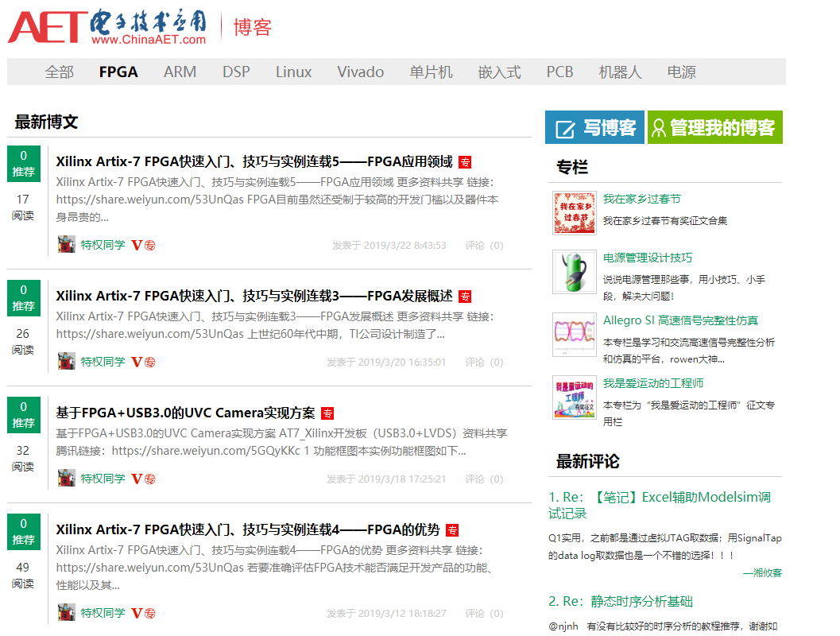This screenshot has width=840, height=636.
Task: Click 17 阅读 read count
Action: point(23,207)
